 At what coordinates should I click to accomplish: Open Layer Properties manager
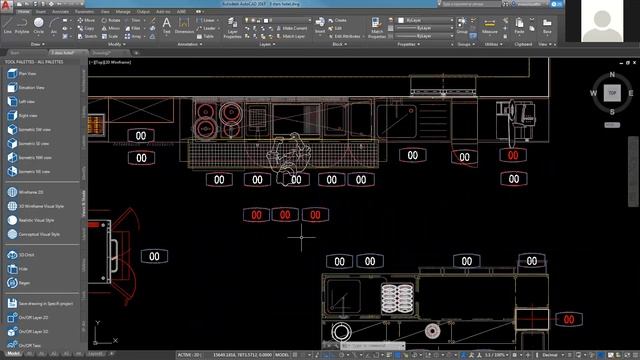232,28
